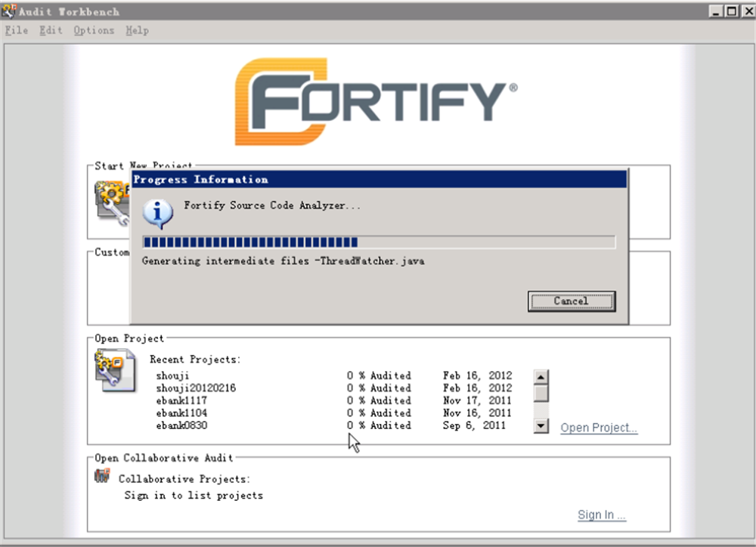The image size is (756, 547).
Task: Click the Nov 16, 2011 date
Action: pyautogui.click(x=477, y=413)
